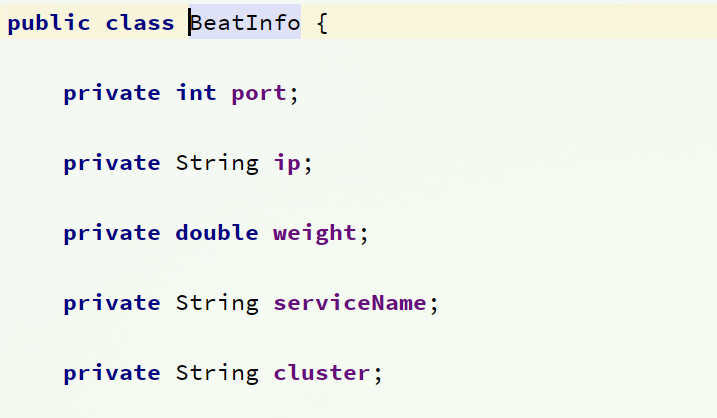Click "String" type before serviceName
The image size is (717, 418).
[x=217, y=303]
